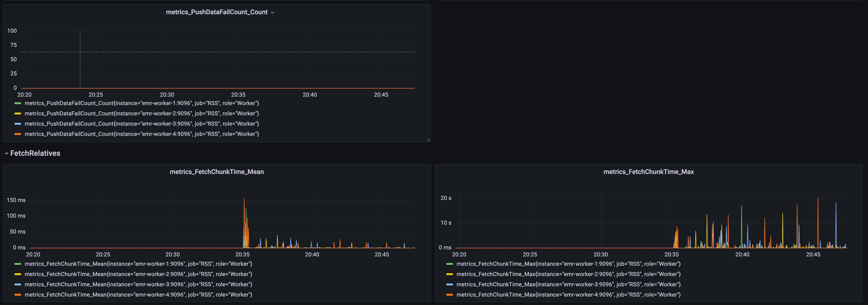Viewport: 868px width, 305px height.
Task: Click the 20:35 label on PushDataFailCount x-axis
Action: point(238,95)
